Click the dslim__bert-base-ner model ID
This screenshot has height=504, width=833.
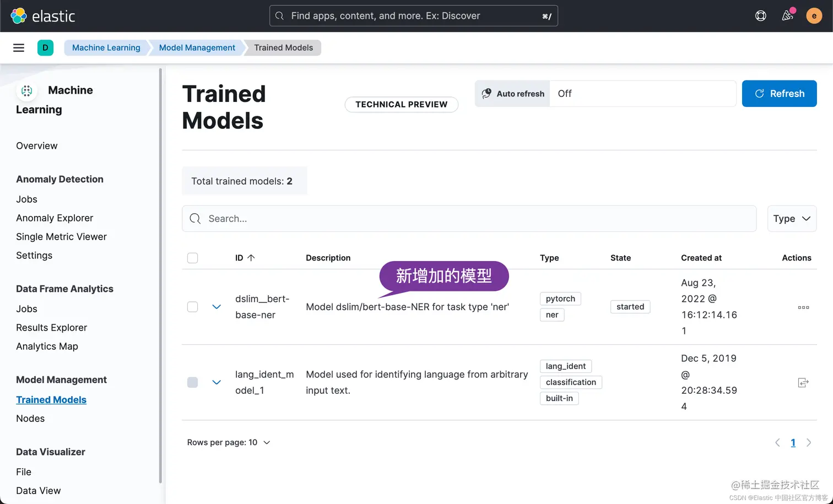(262, 307)
